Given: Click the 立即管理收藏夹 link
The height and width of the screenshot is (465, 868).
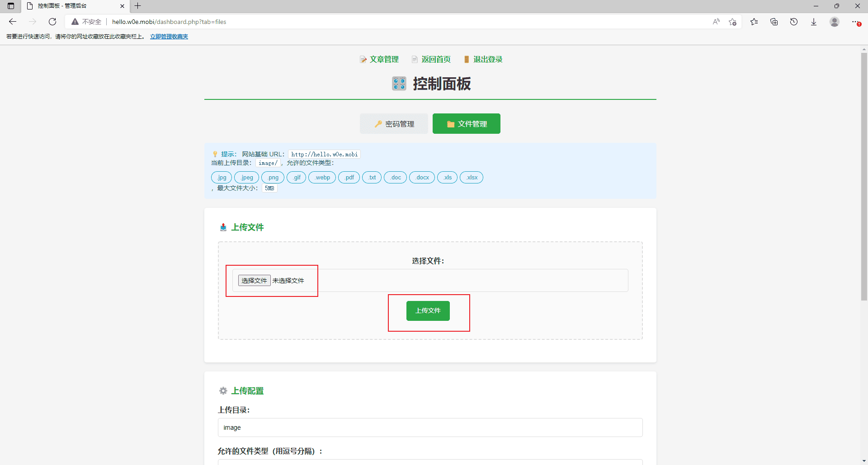Looking at the screenshot, I should coord(169,36).
